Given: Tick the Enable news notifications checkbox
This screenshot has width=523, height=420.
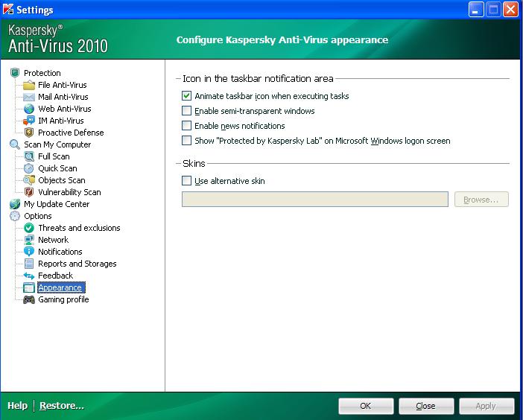Looking at the screenshot, I should pyautogui.click(x=186, y=126).
